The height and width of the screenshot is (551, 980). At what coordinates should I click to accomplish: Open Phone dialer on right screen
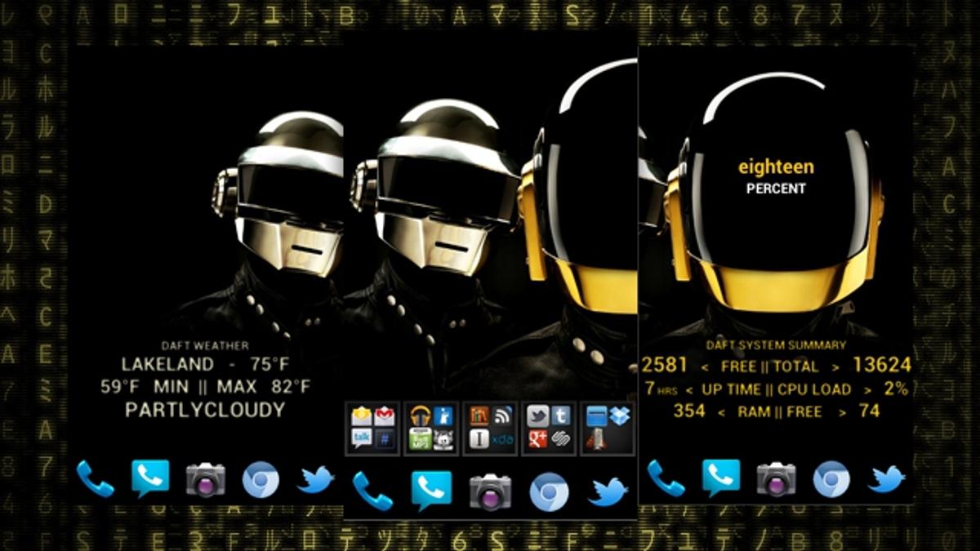(666, 479)
